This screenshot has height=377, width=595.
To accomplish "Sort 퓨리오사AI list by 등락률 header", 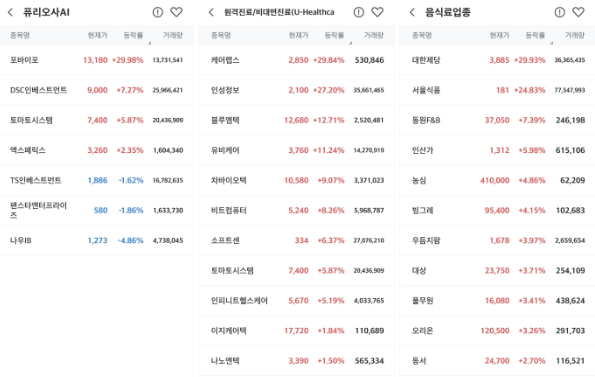I will [133, 35].
